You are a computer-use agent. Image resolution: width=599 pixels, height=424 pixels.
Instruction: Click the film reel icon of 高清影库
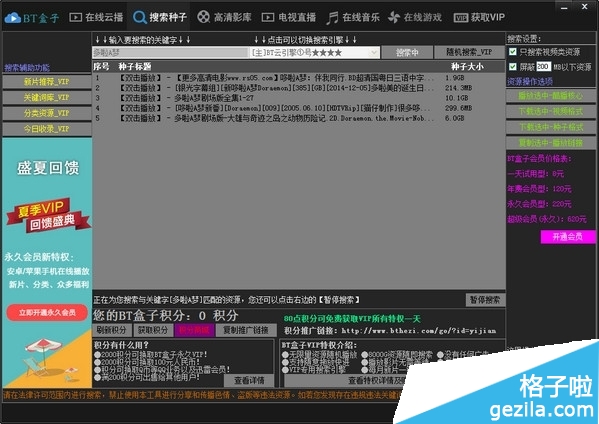coord(204,17)
